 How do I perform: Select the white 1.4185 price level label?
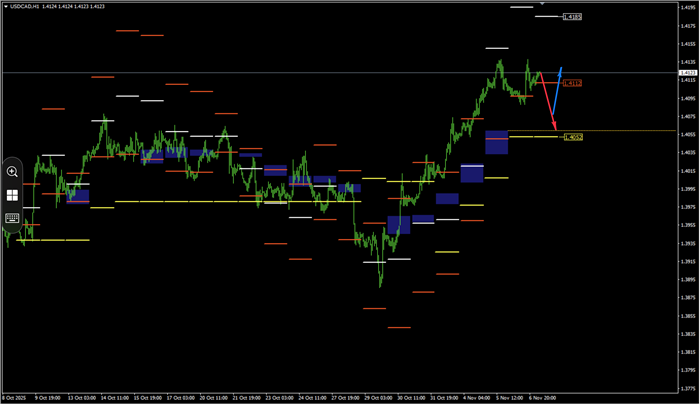(x=572, y=17)
